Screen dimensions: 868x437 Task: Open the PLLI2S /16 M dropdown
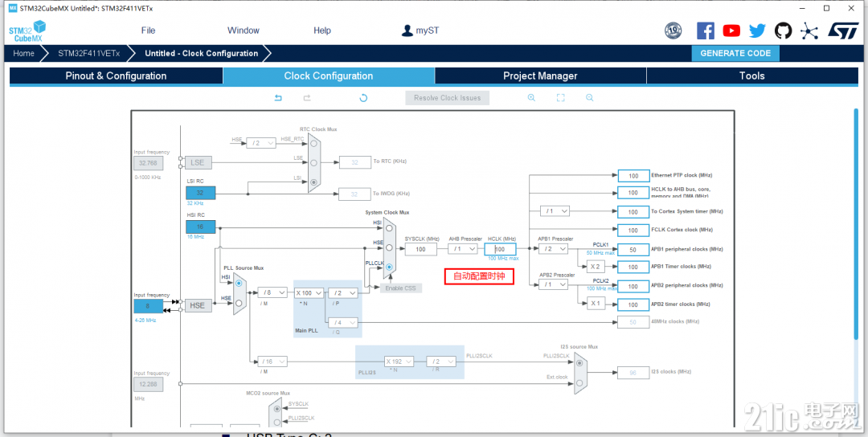pyautogui.click(x=273, y=361)
